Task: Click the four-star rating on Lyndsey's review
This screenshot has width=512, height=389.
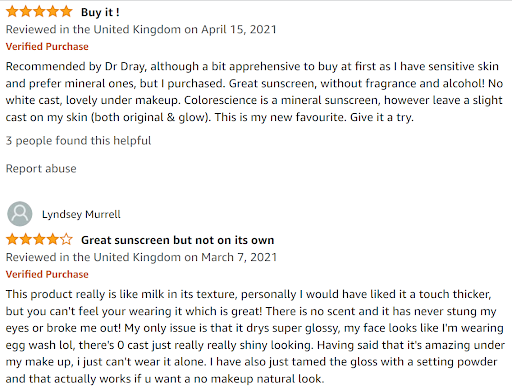Action: pos(39,239)
